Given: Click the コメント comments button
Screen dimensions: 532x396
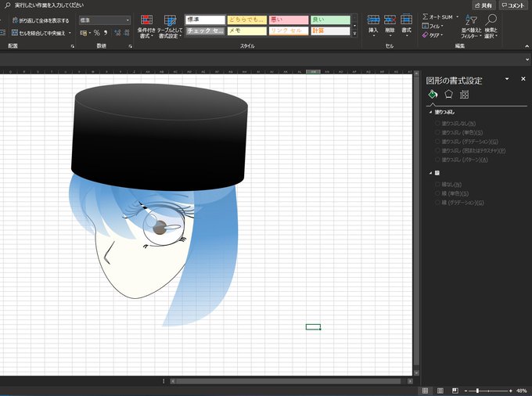Looking at the screenshot, I should tap(513, 5).
